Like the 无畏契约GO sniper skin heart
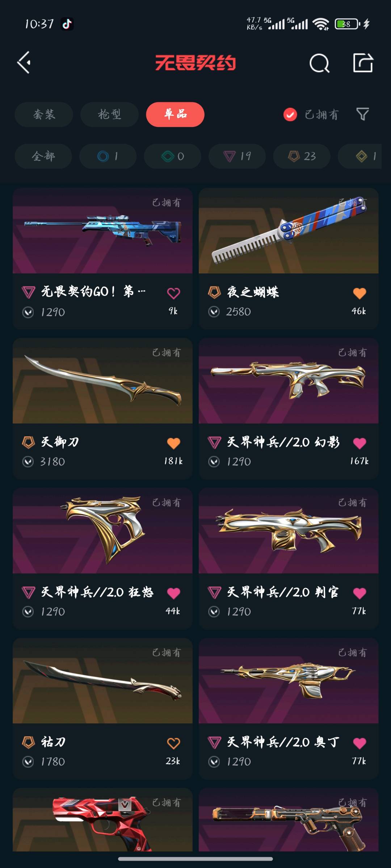Viewport: 391px width, 868px height. (173, 293)
